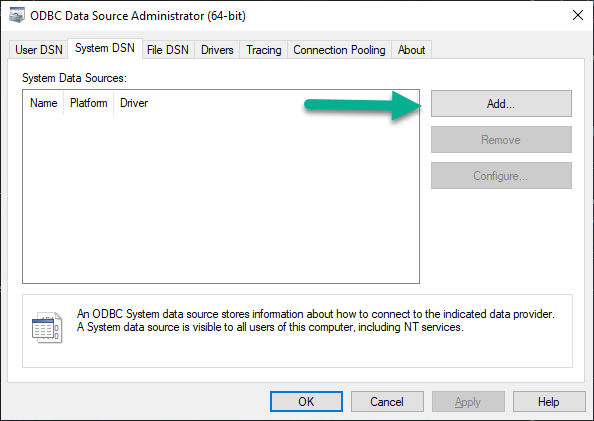Click the ODBC Administrator title bar icon
594x421 pixels.
pyautogui.click(x=17, y=16)
